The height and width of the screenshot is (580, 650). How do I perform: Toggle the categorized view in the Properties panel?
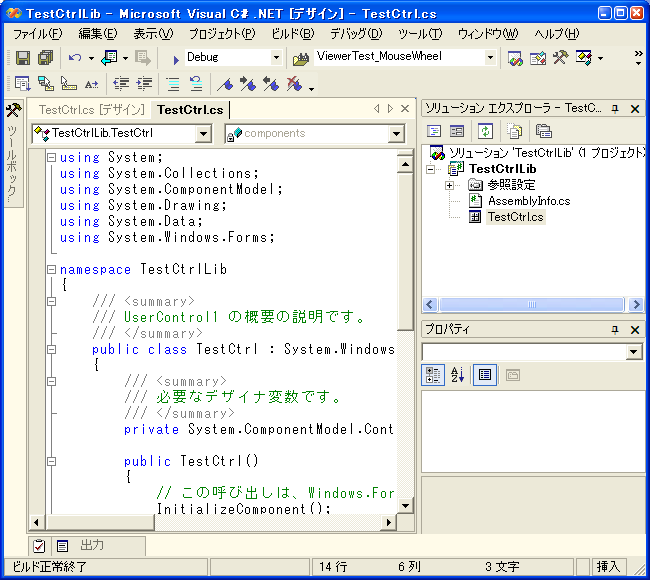coord(433,375)
